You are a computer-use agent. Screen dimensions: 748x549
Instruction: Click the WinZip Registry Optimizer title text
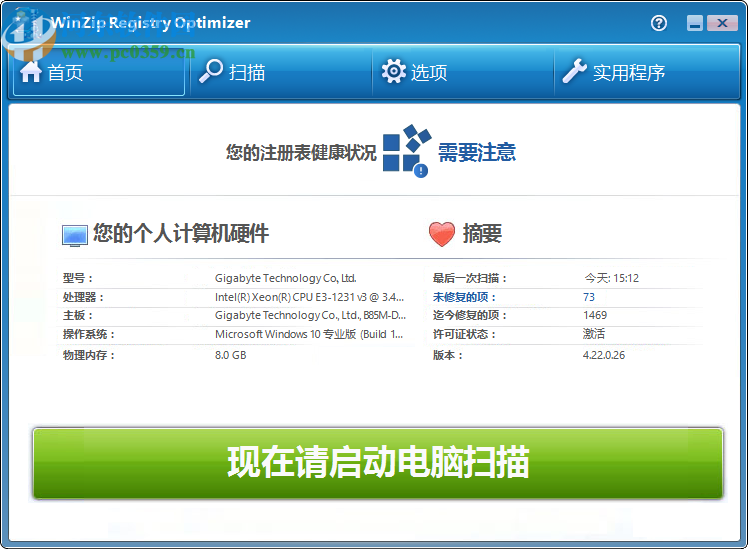(150, 22)
